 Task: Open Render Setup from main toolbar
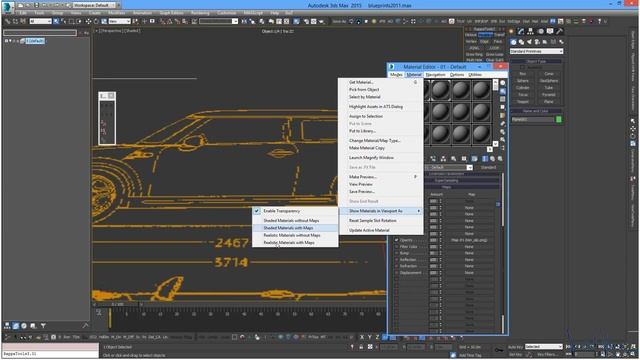pyautogui.click(x=306, y=21)
